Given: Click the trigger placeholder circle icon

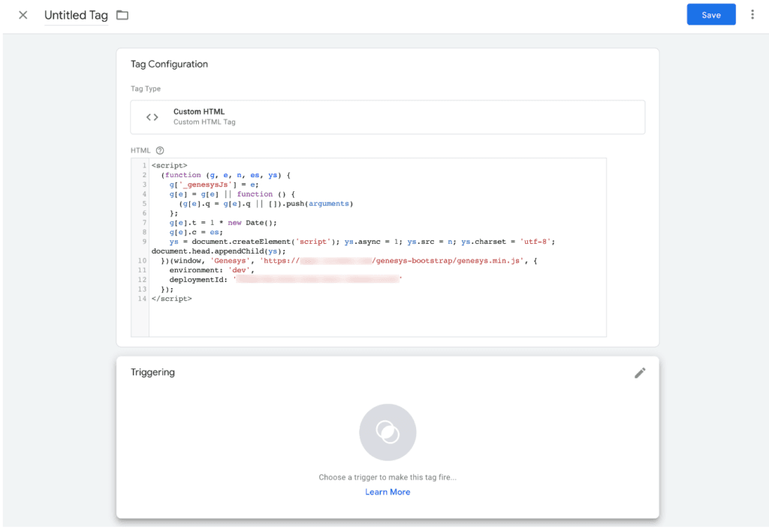Looking at the screenshot, I should coord(388,432).
